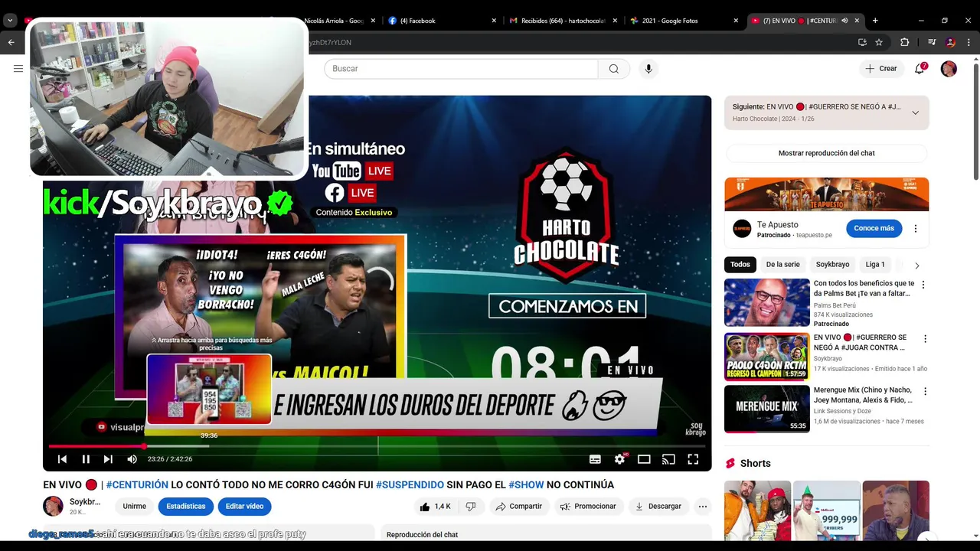The height and width of the screenshot is (551, 980).
Task: Open the Soykbrayo channel avatar
Action: click(x=53, y=507)
